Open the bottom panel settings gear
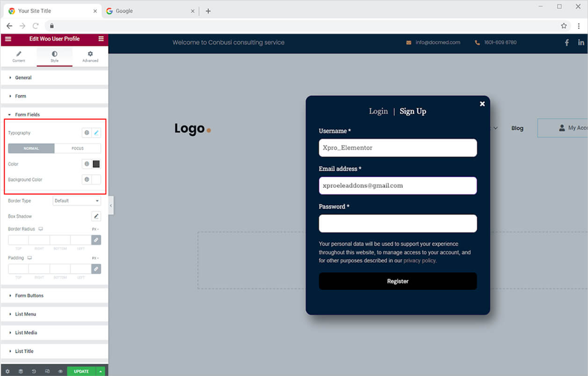 7,371
